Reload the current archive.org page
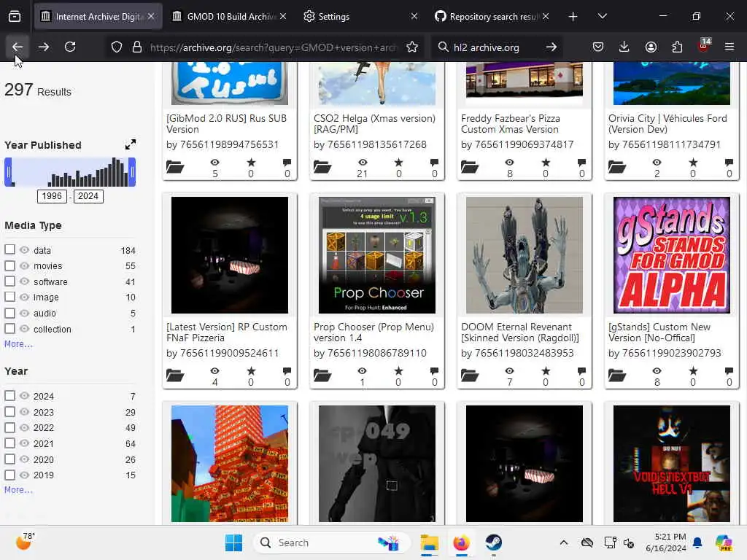This screenshot has width=747, height=560. tap(70, 47)
